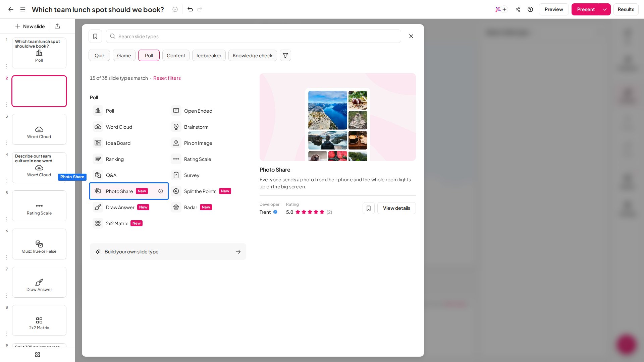Open View details for Photo Share
644x362 pixels.
pos(396,208)
